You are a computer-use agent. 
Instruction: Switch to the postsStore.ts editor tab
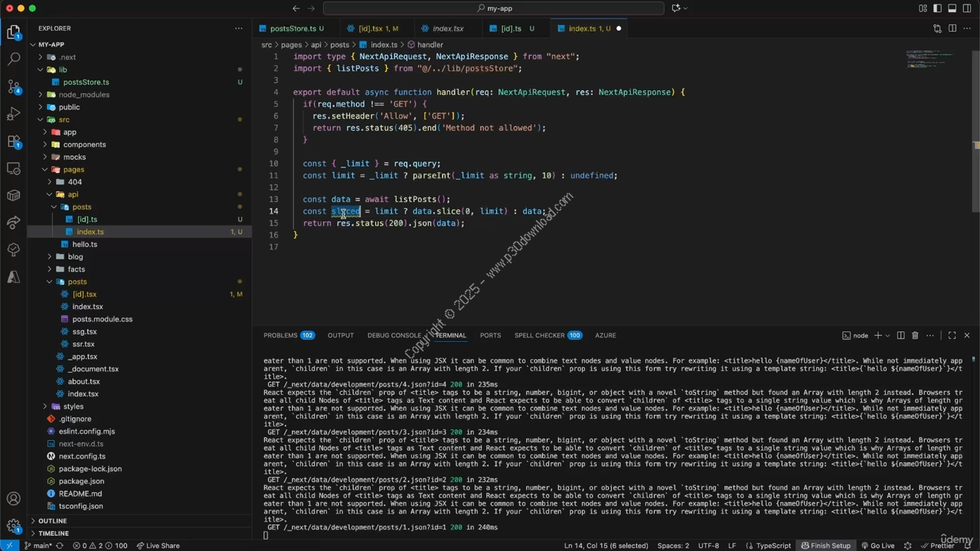292,28
